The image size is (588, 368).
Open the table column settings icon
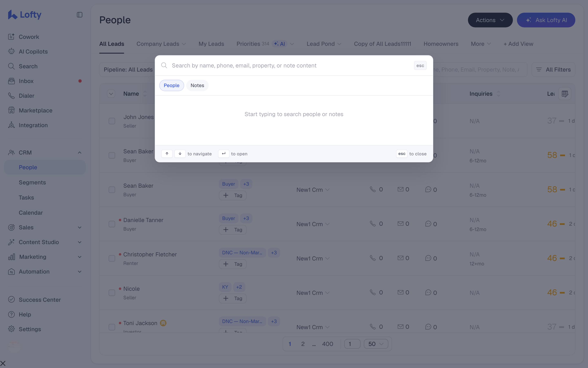point(565,94)
